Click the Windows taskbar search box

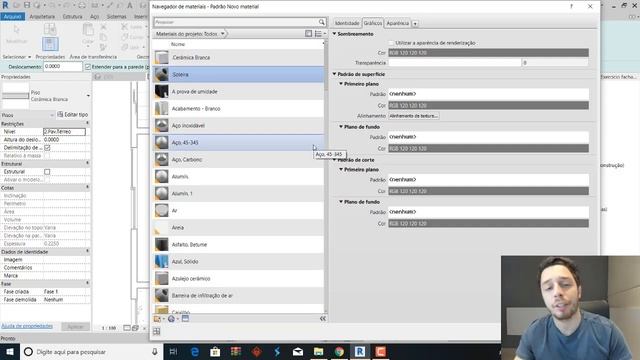(x=91, y=351)
